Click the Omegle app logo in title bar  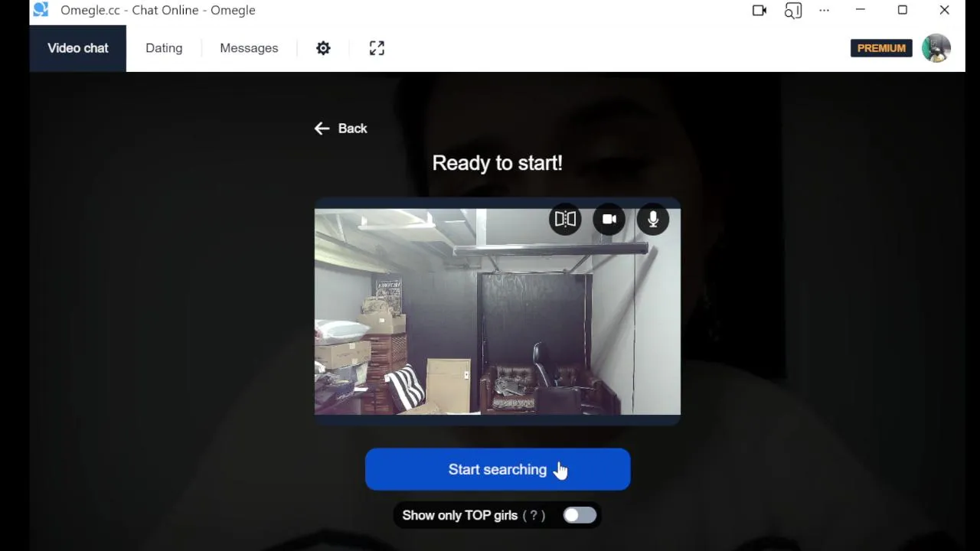pyautogui.click(x=41, y=10)
